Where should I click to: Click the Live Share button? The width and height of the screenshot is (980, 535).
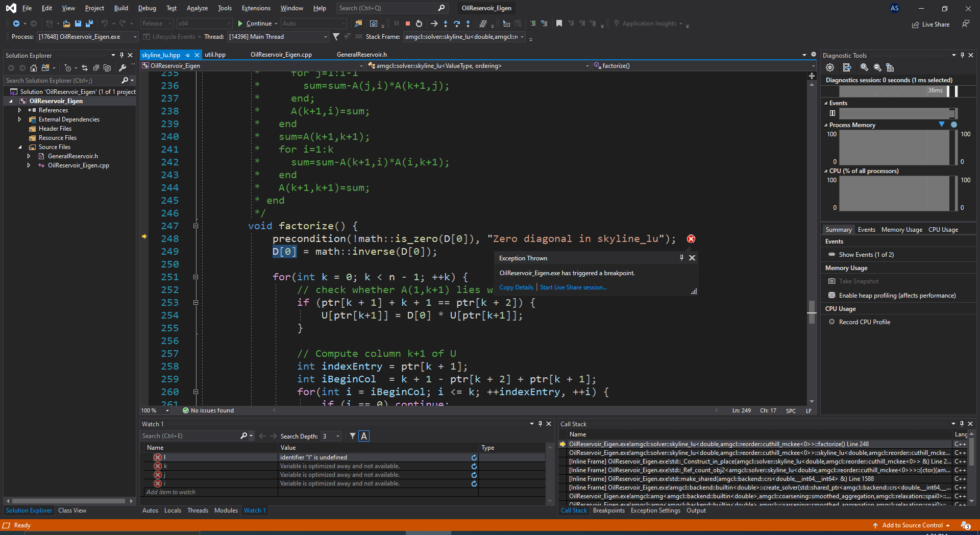(x=930, y=24)
